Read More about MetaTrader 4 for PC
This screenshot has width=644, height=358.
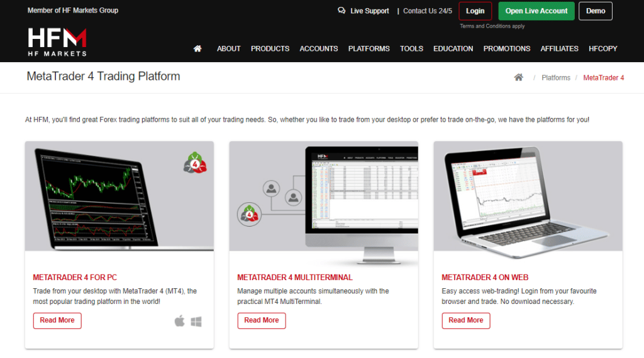[x=57, y=321]
